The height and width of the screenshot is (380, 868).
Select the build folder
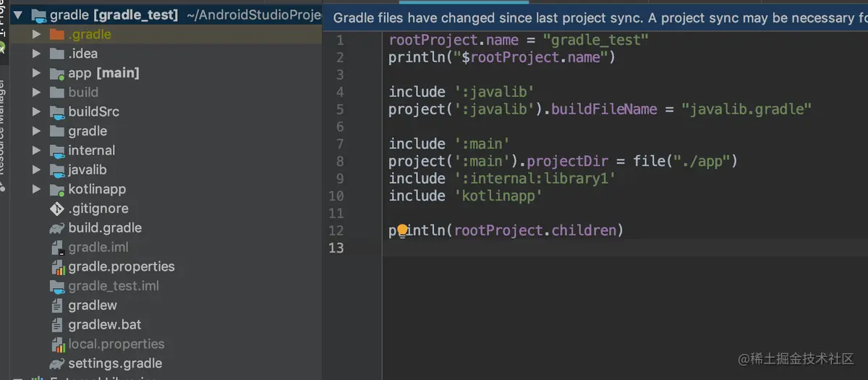pyautogui.click(x=83, y=92)
